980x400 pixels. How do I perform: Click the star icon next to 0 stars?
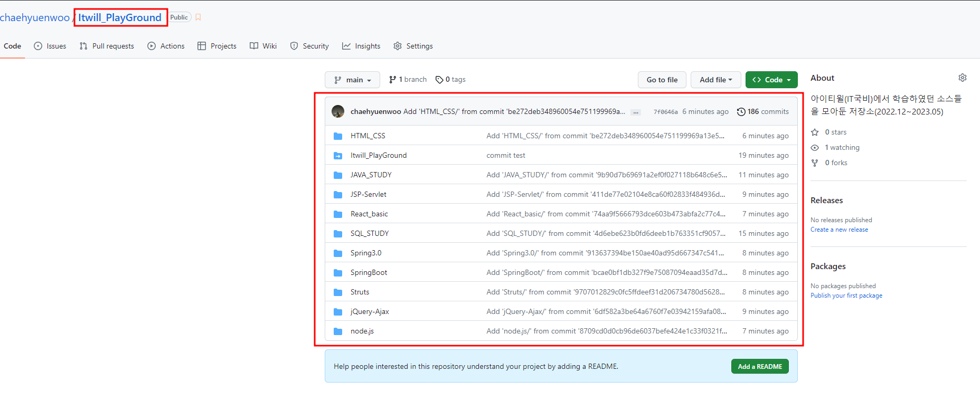pos(815,132)
